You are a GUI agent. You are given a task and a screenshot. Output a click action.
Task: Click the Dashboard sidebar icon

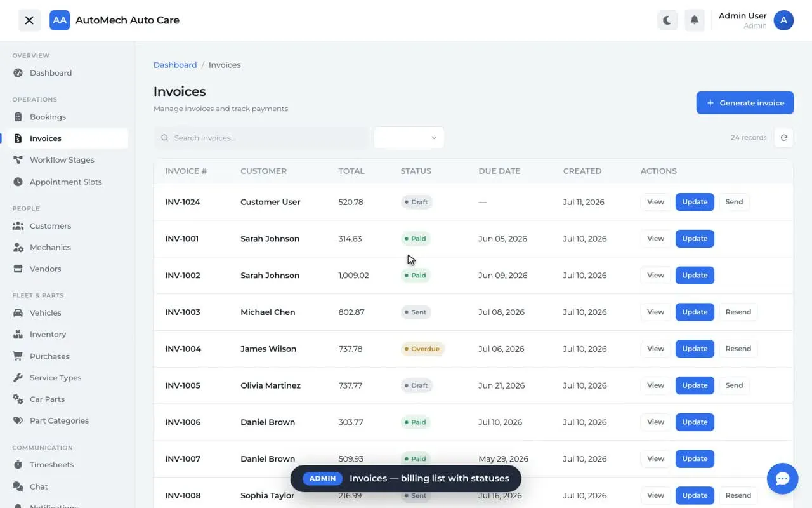18,73
